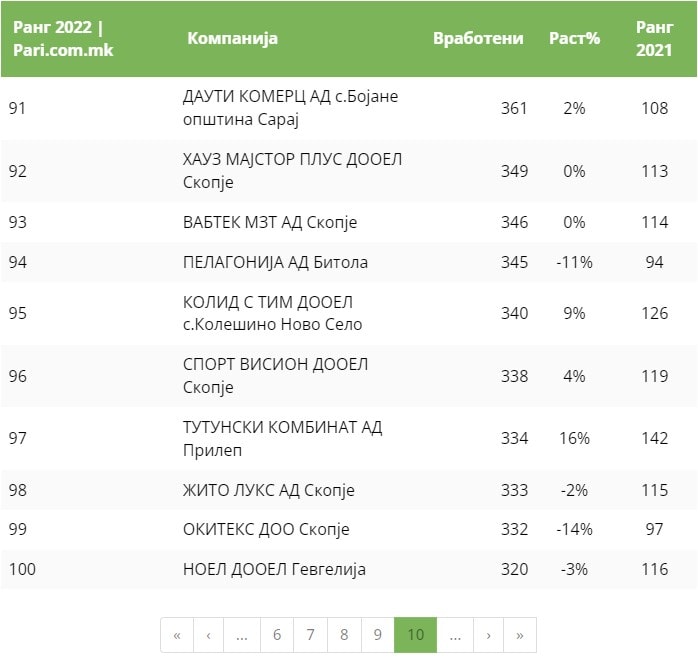This screenshot has width=698, height=669.
Task: Click the Ранг 2021 column header
Action: pos(654,39)
